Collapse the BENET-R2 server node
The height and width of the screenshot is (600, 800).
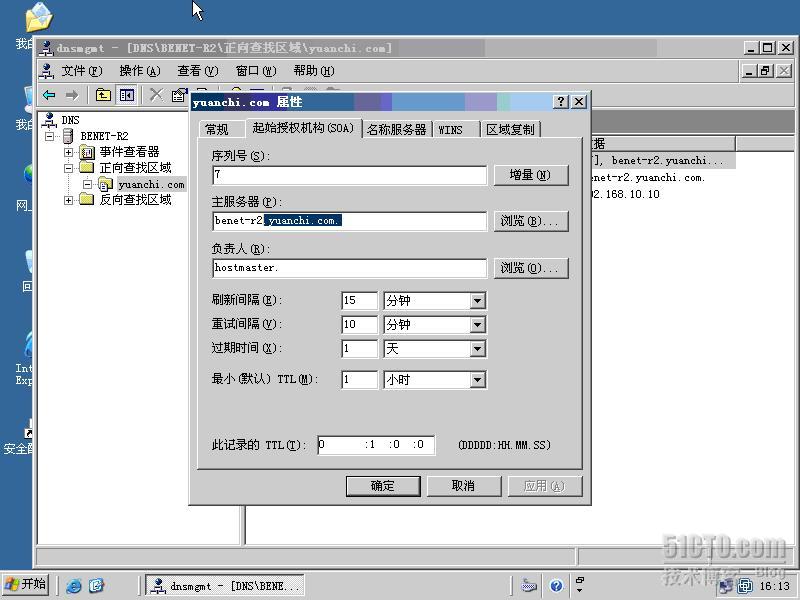(x=49, y=136)
